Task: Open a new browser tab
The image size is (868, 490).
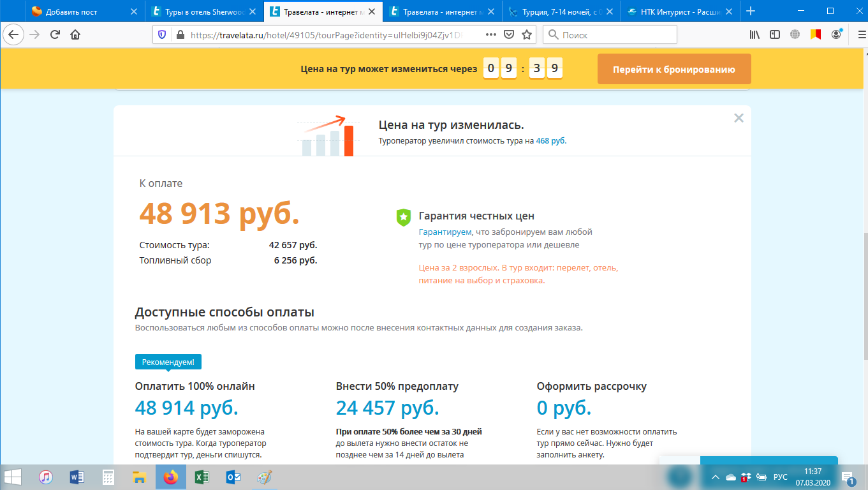Action: 751,11
